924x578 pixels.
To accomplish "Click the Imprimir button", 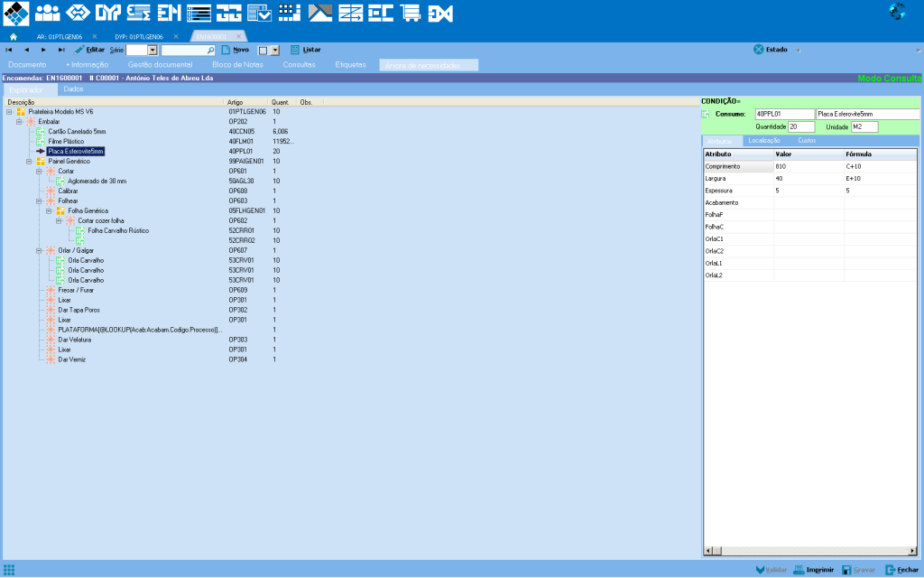I will [813, 570].
